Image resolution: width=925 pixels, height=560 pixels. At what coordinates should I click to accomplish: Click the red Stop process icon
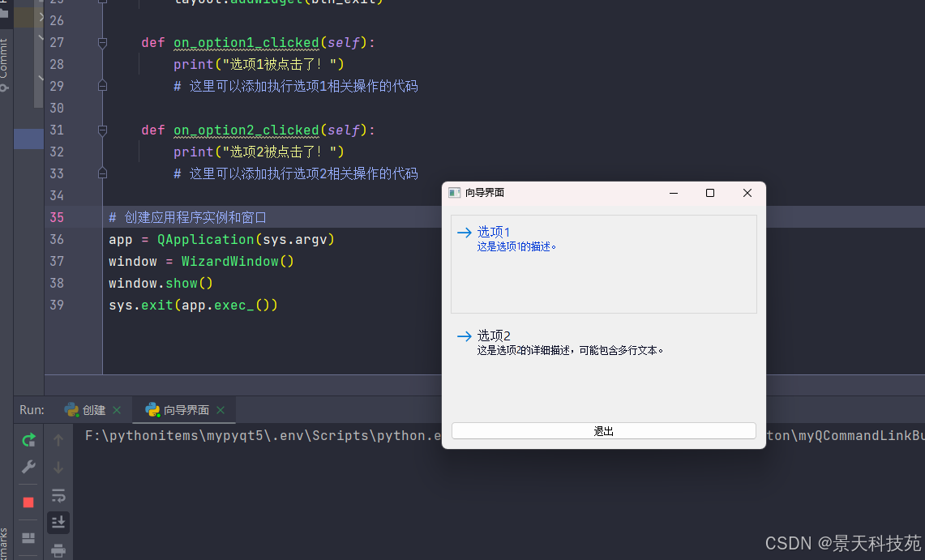coord(28,502)
